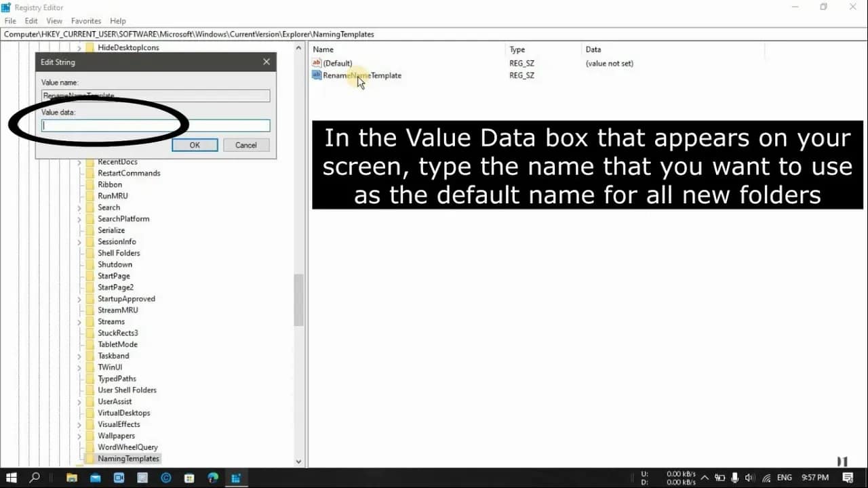
Task: Cancel the Edit String dialog
Action: point(245,144)
